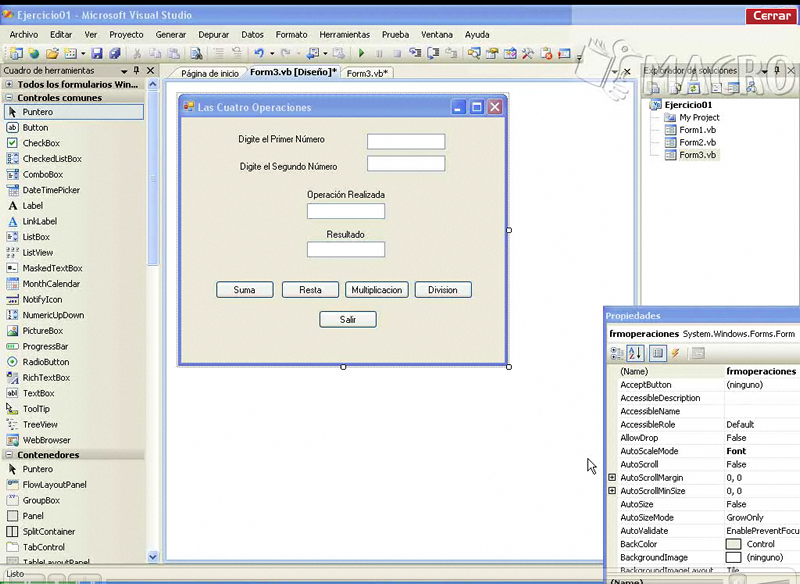The height and width of the screenshot is (584, 800).
Task: Expand the Todos los formularios Win section
Action: click(x=10, y=84)
